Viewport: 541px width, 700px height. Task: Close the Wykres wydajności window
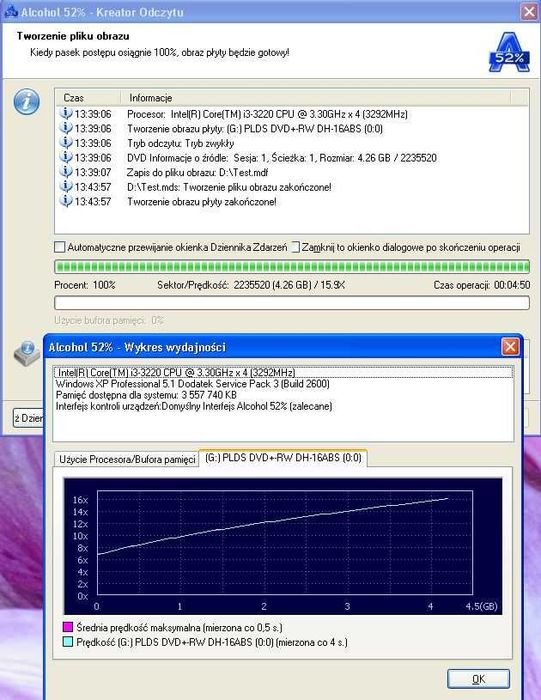point(510,347)
